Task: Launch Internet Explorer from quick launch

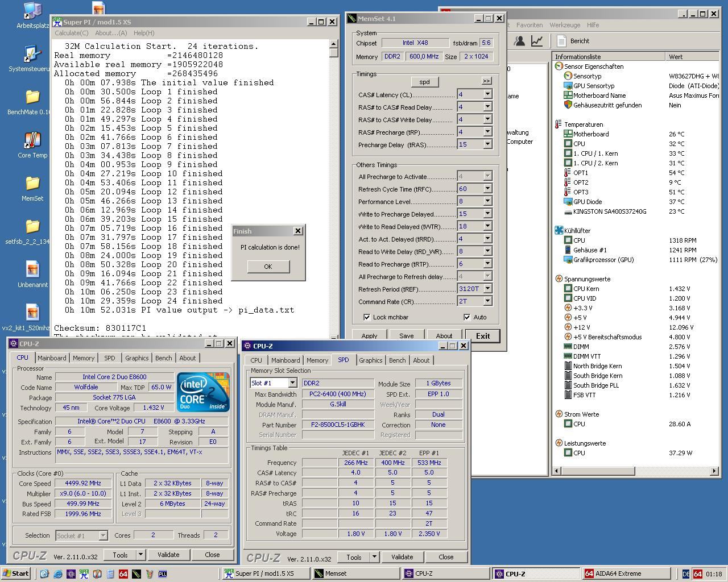Action: [57, 574]
